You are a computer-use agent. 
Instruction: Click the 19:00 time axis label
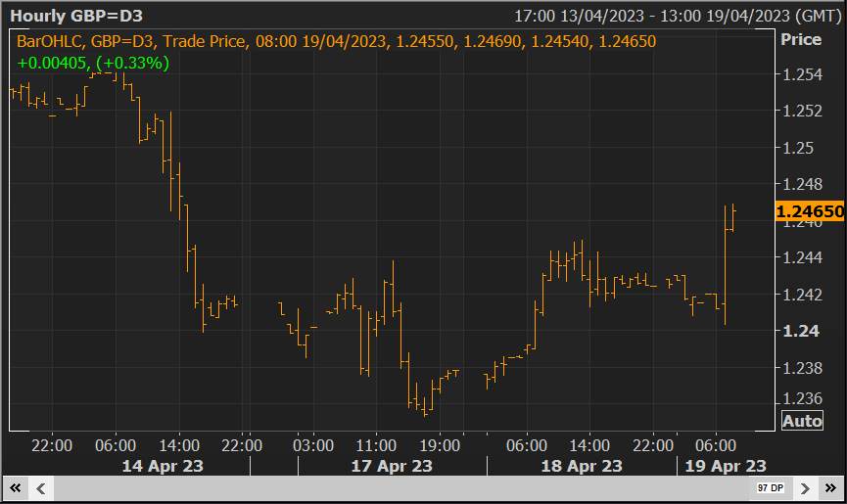click(440, 445)
